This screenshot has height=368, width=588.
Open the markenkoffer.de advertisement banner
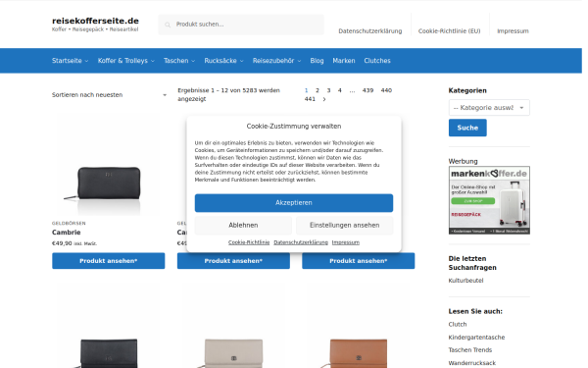[489, 200]
